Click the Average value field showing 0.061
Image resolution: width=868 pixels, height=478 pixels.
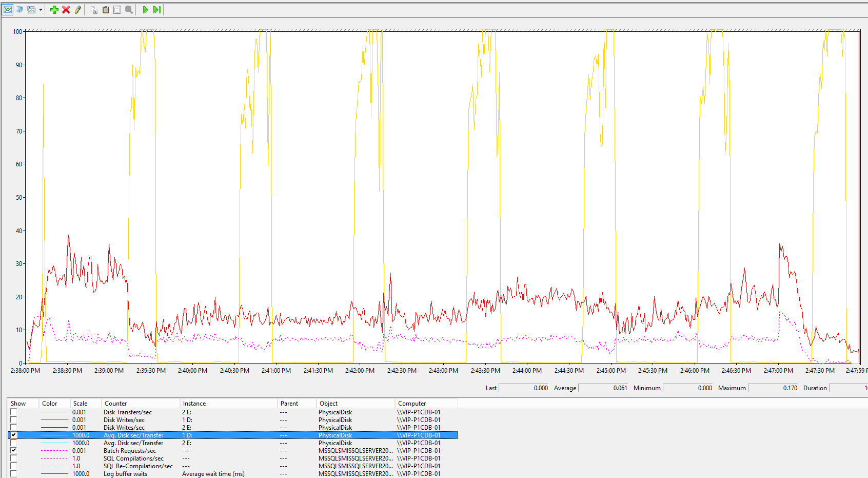(x=603, y=388)
